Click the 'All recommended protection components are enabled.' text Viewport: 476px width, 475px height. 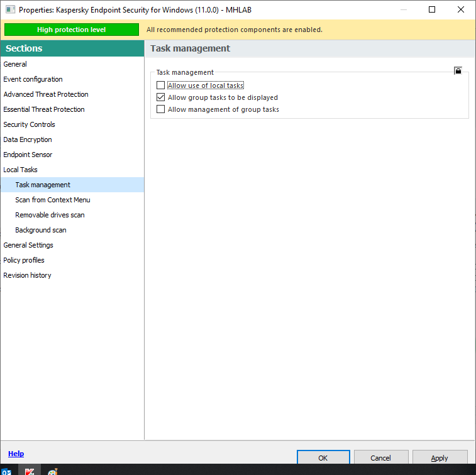[x=235, y=30]
